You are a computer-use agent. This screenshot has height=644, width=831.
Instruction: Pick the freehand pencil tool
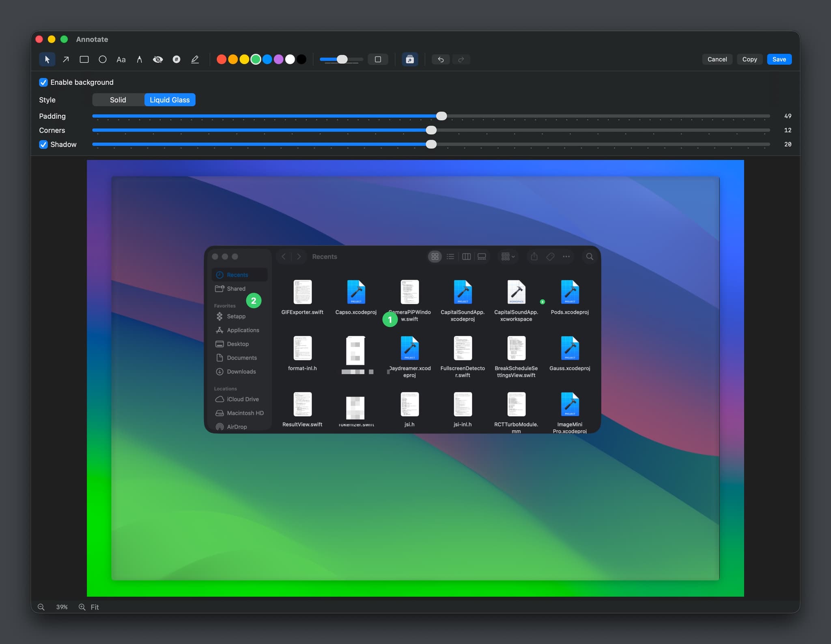[195, 60]
